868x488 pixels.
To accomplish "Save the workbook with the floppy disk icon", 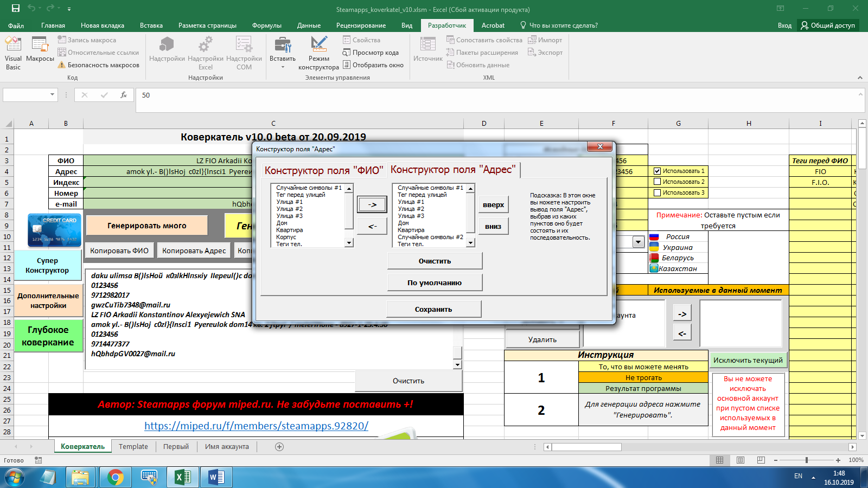I will [x=15, y=8].
